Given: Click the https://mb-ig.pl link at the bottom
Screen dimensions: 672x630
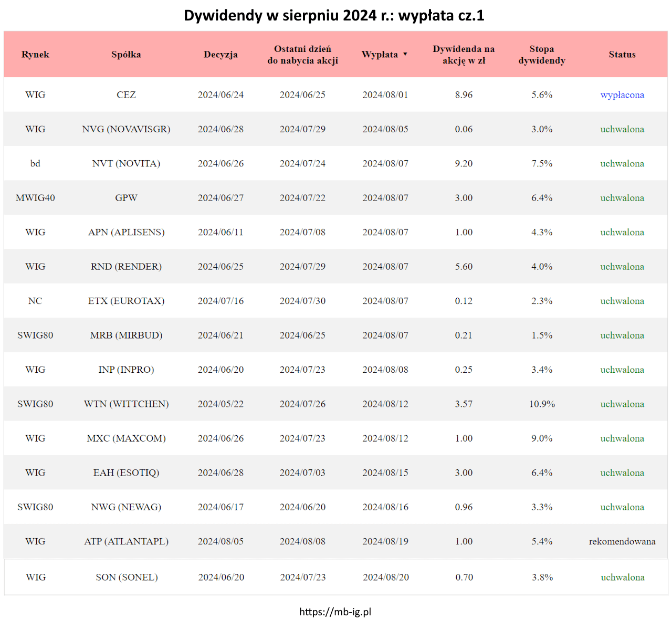Looking at the screenshot, I should pyautogui.click(x=335, y=612).
